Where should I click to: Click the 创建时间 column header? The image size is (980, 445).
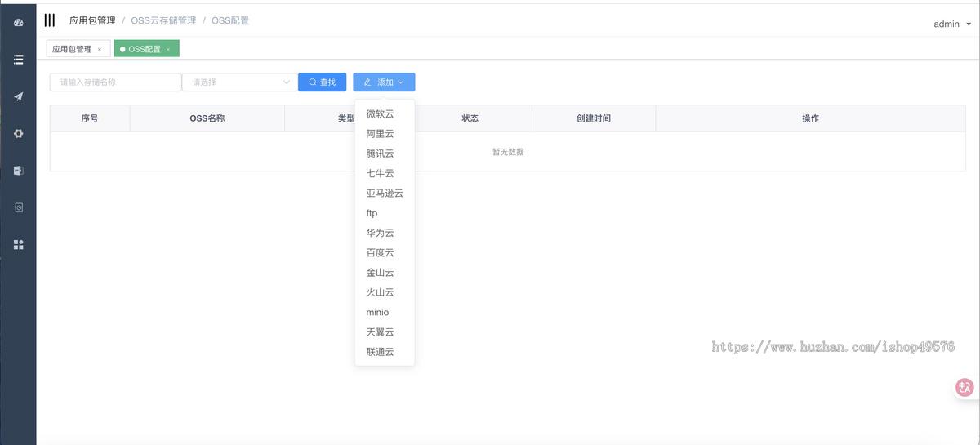point(594,118)
